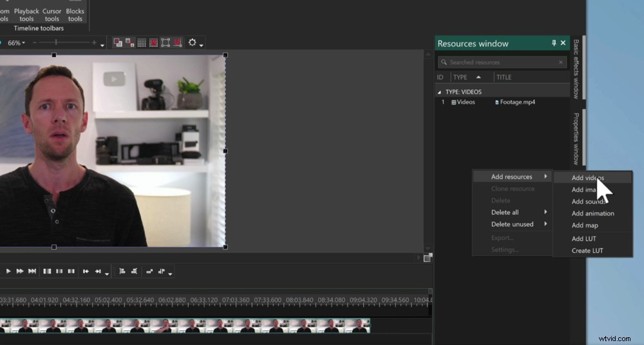Click the blocks icon with bracket on its right
The height and width of the screenshot is (345, 644).
(x=135, y=271)
